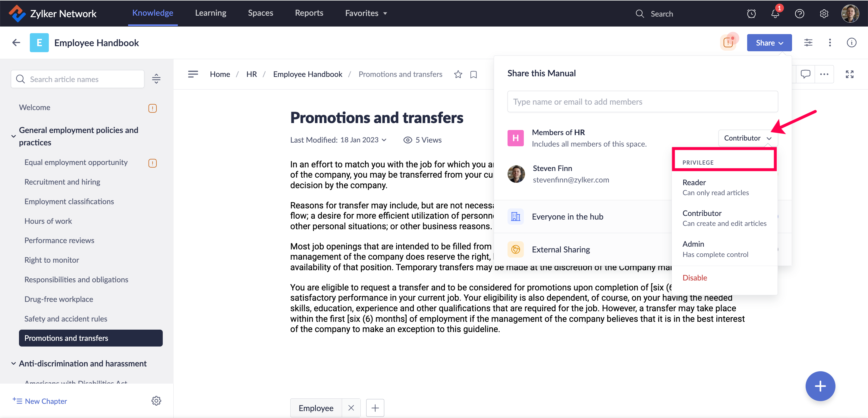The width and height of the screenshot is (868, 418).
Task: Bookmark the Promotions and transfers article
Action: 473,74
